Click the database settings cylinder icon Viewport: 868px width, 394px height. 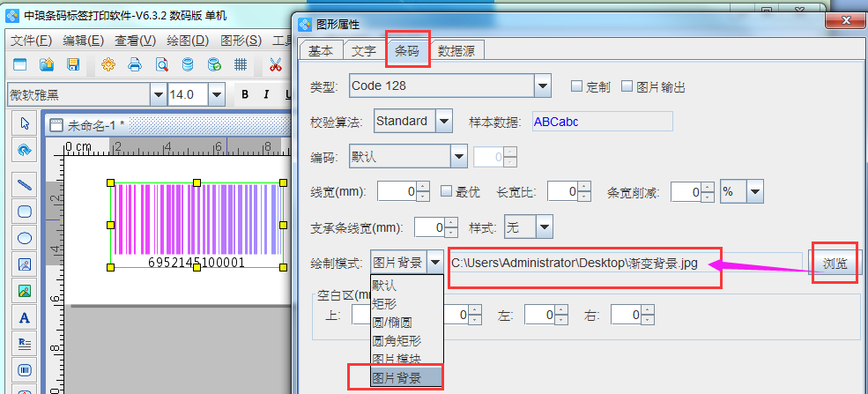(x=187, y=64)
